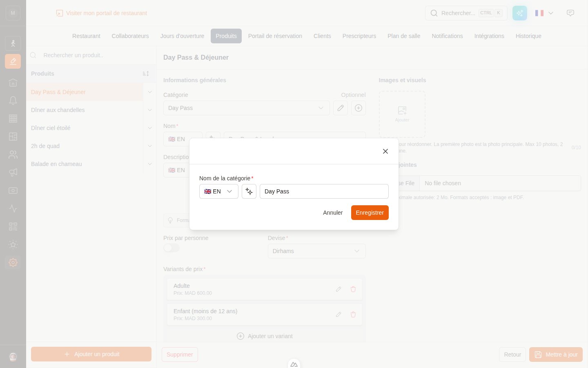Open the floor layout sidebar icon
This screenshot has width=588, height=368.
coord(13,137)
